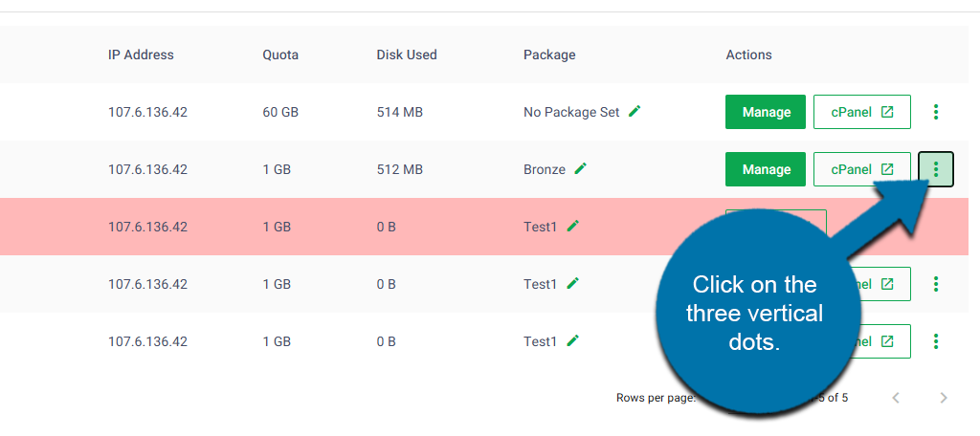Open cPanel for the 514 MB account
This screenshot has width=980, height=436.
click(x=862, y=112)
